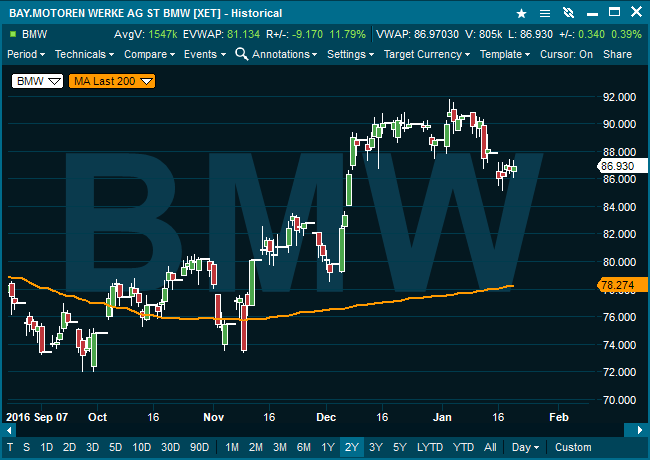
Task: Open the Annotations dropdown menu
Action: (x=284, y=54)
